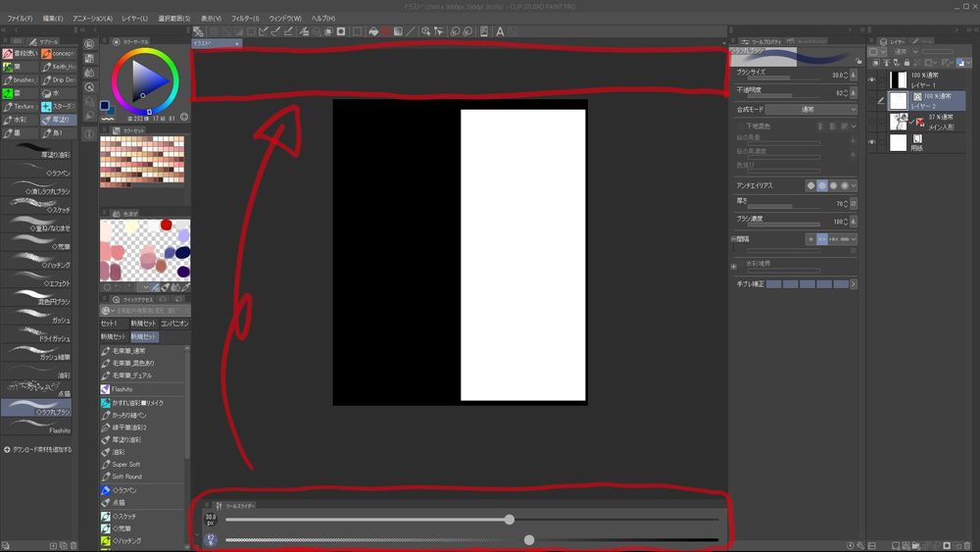Open the 合成モード dropdown
Image resolution: width=980 pixels, height=552 pixels.
click(811, 110)
